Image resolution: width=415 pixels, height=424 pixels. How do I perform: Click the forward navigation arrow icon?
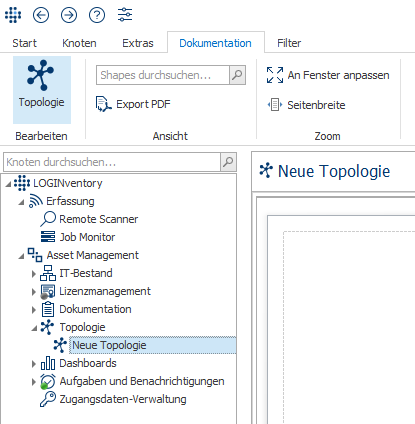pos(69,15)
